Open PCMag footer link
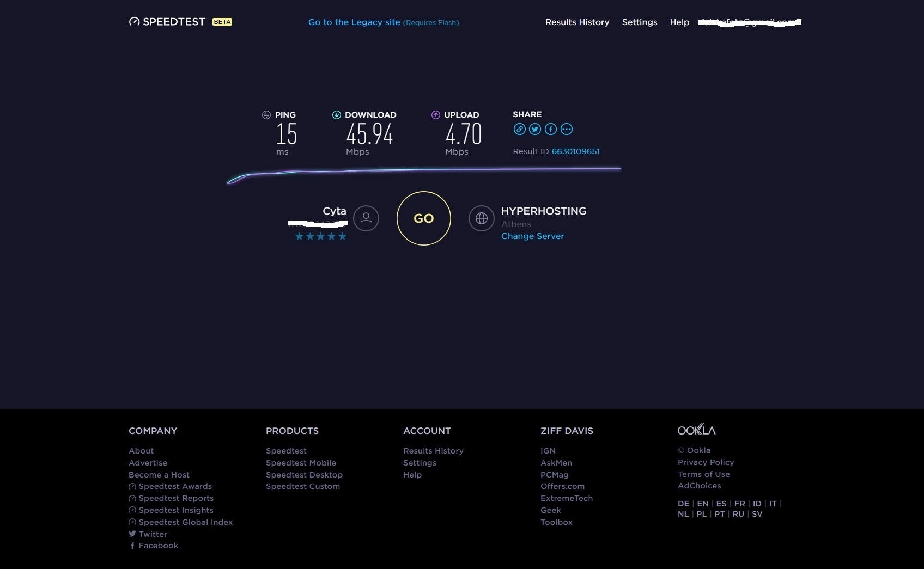 (555, 475)
